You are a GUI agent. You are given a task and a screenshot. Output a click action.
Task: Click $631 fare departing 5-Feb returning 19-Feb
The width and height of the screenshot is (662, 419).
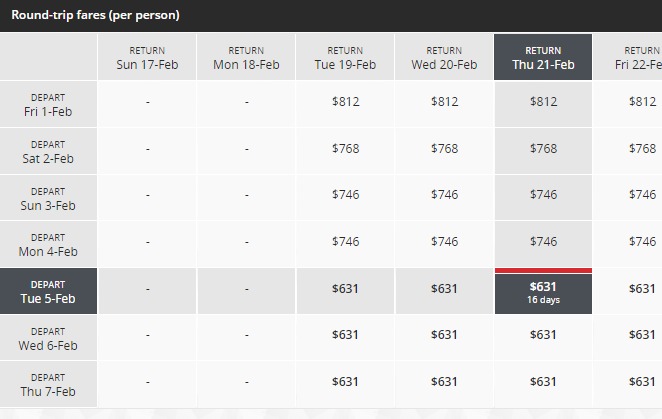coord(345,289)
